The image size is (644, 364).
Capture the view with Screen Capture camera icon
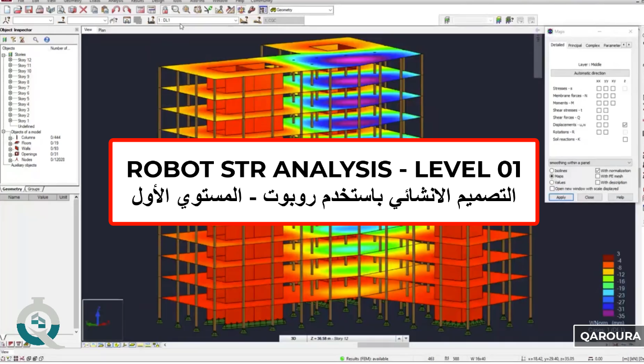tap(72, 10)
